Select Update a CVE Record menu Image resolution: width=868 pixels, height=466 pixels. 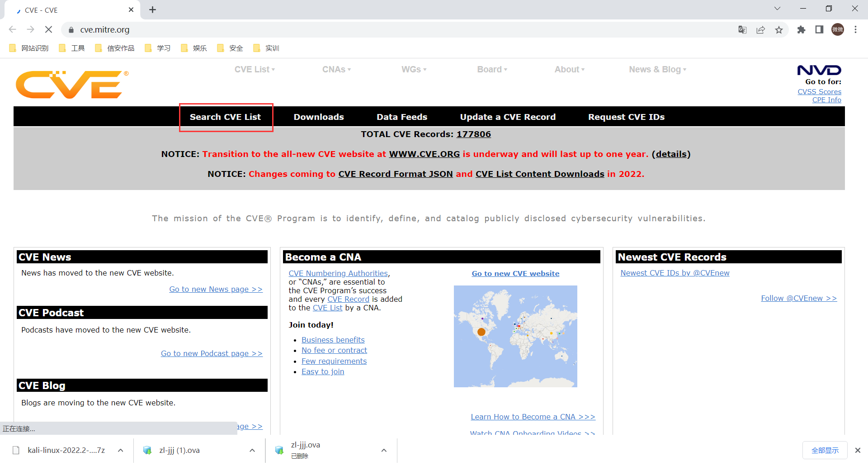point(508,117)
